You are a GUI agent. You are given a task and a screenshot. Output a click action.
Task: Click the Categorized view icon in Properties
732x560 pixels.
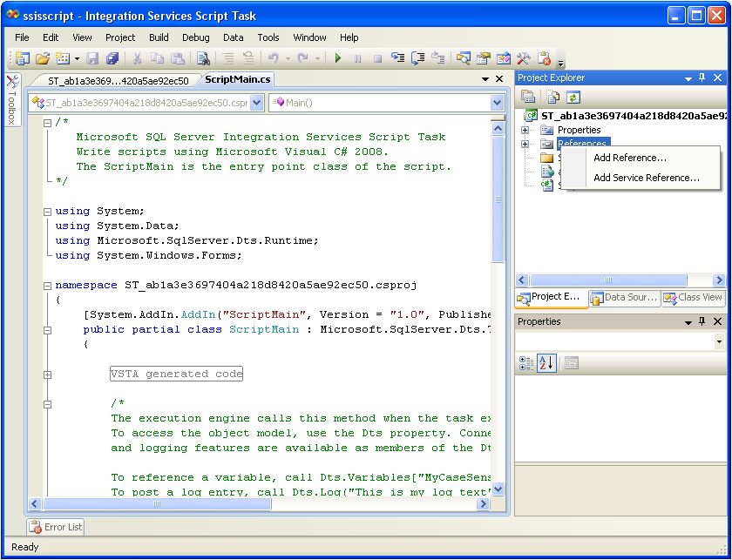coord(526,362)
